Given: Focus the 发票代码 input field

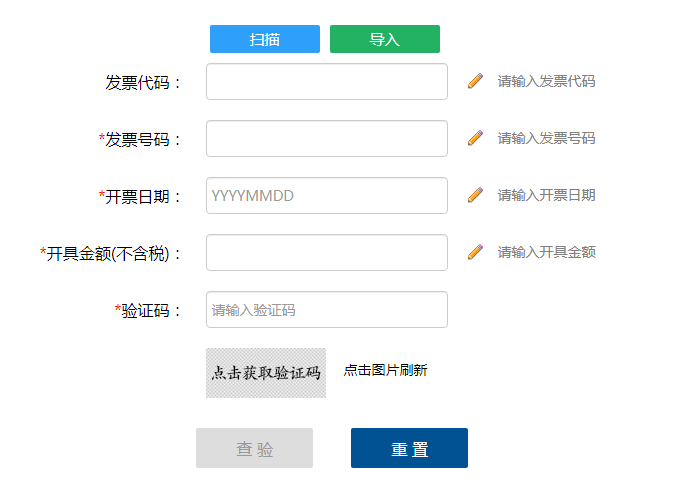Looking at the screenshot, I should [x=326, y=82].
